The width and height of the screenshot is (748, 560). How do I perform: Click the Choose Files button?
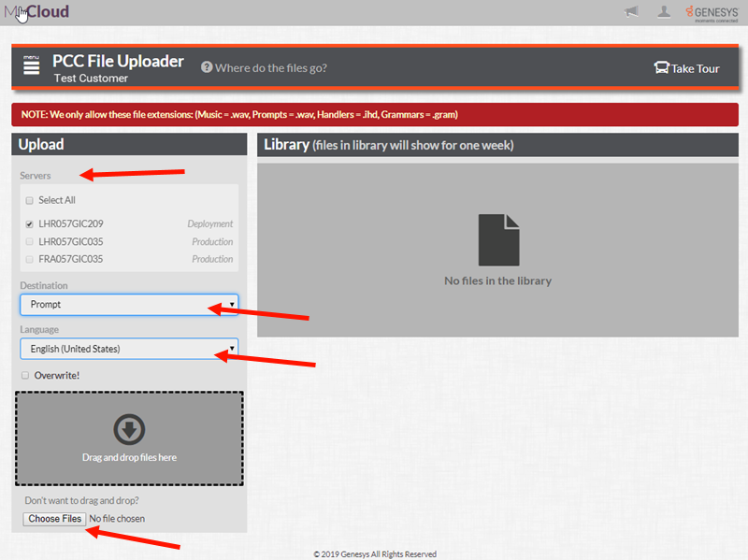click(55, 519)
